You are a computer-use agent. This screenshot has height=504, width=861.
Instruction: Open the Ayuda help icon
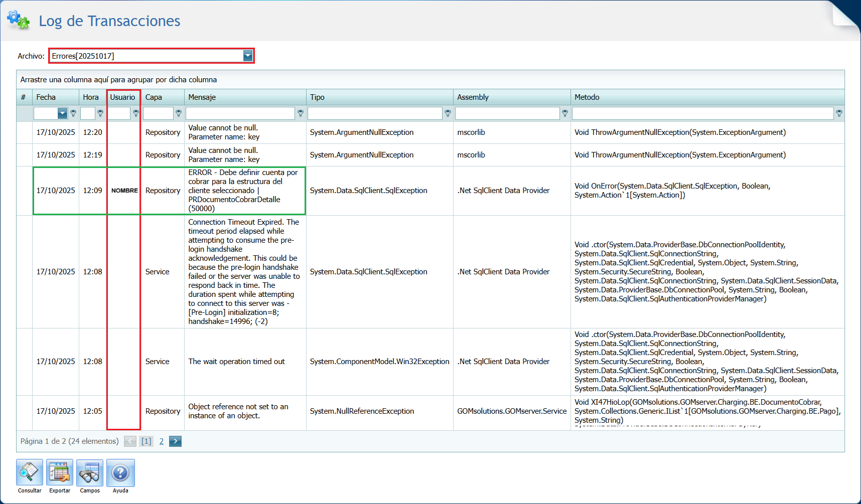coord(120,472)
